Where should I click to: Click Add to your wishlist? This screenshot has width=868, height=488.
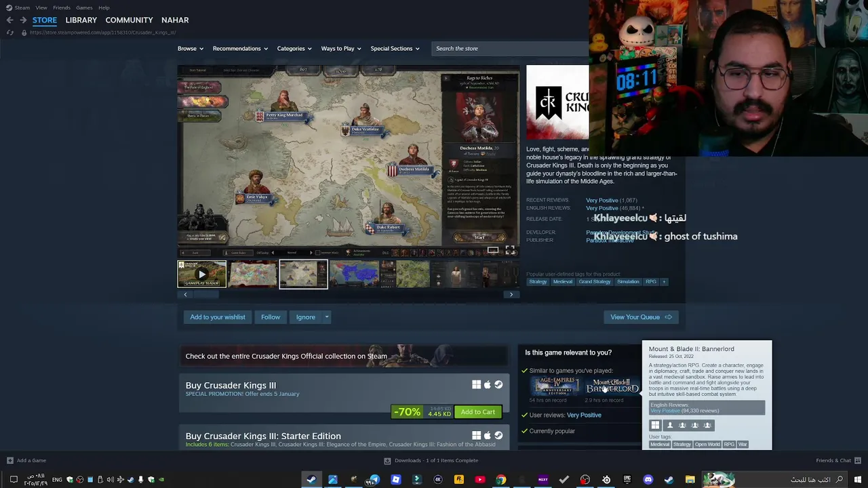pyautogui.click(x=218, y=317)
